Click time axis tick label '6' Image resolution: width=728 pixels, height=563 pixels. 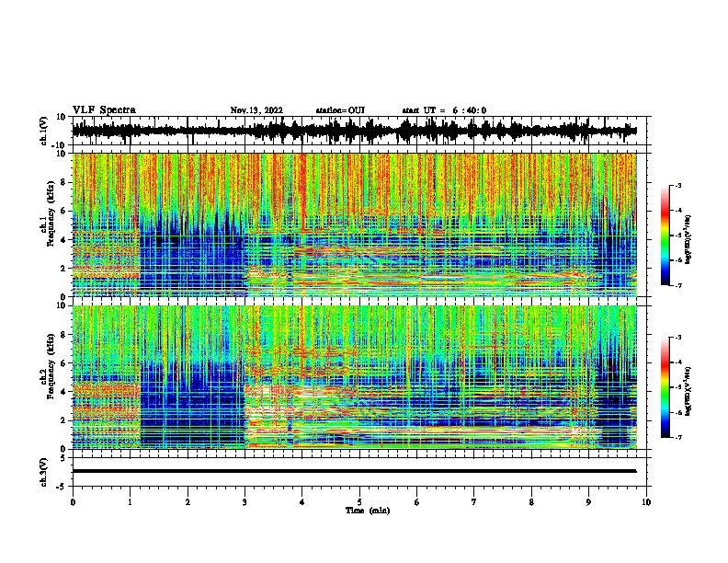coord(417,502)
